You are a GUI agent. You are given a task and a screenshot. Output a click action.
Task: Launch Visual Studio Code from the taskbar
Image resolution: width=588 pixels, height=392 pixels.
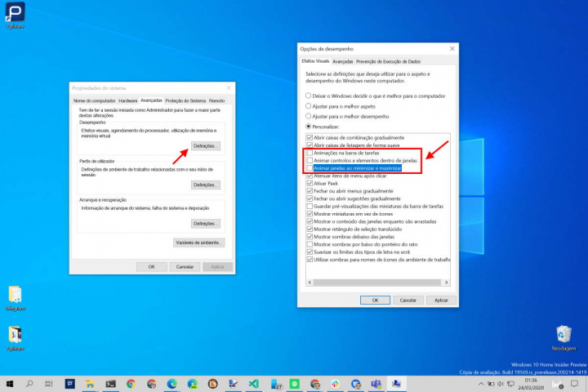coord(254,383)
